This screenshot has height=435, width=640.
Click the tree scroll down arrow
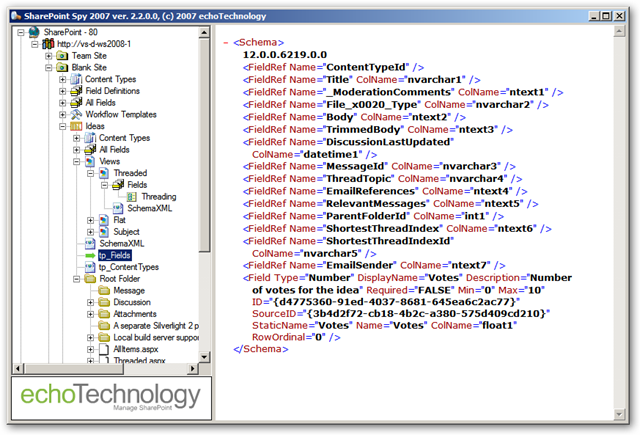coord(204,357)
